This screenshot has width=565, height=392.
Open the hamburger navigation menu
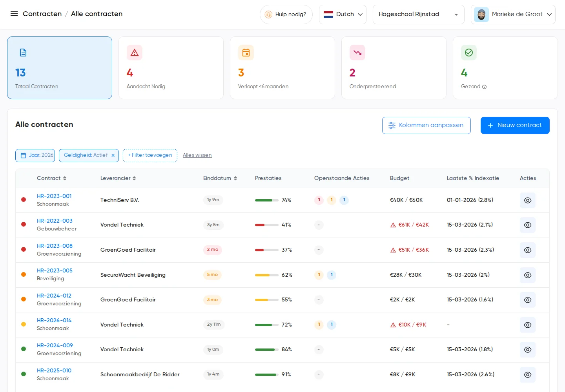(14, 14)
